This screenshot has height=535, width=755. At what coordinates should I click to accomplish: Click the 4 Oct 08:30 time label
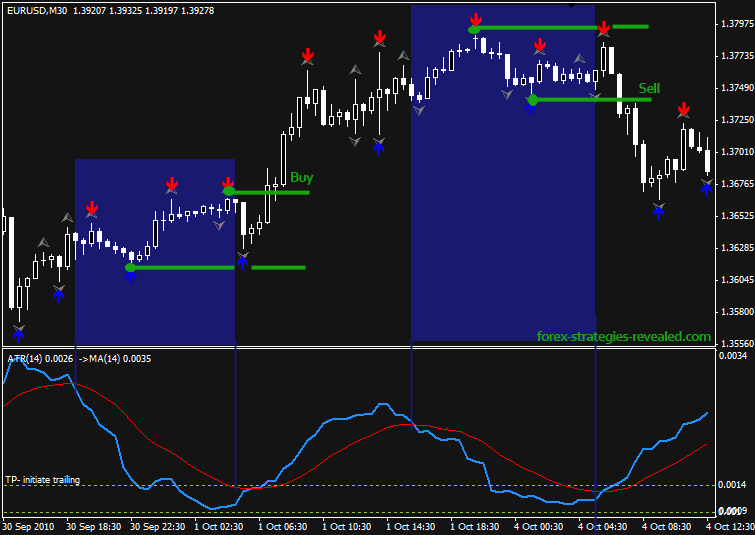666,526
